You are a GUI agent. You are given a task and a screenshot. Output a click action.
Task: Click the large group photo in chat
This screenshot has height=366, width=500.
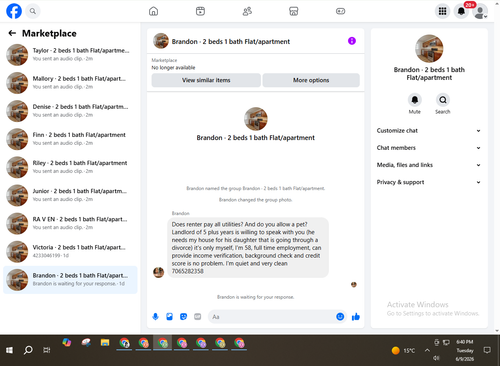tap(256, 119)
